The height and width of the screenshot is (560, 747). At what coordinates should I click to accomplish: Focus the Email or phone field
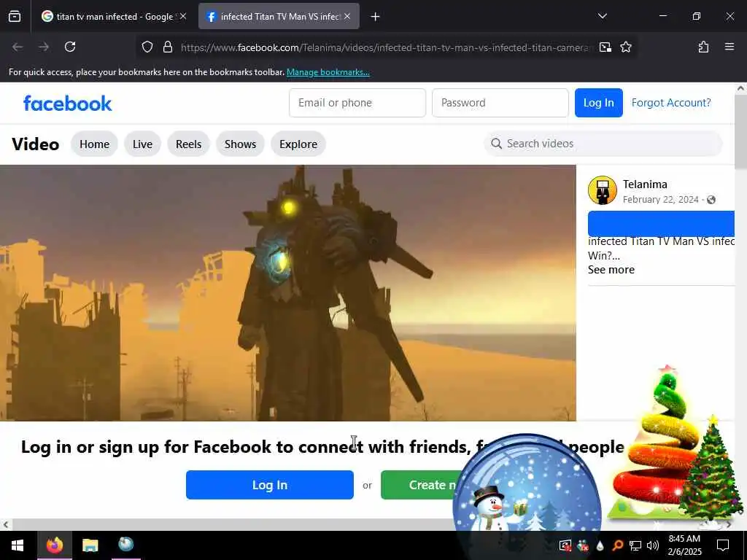coord(357,102)
